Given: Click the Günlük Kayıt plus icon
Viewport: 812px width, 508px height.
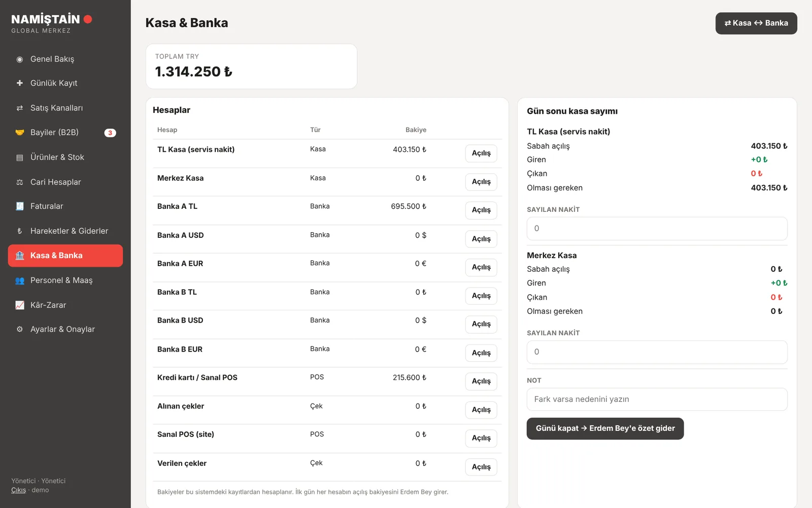Looking at the screenshot, I should [20, 83].
